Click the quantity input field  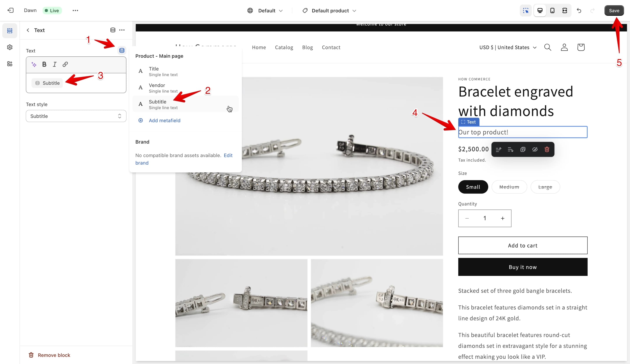485,218
